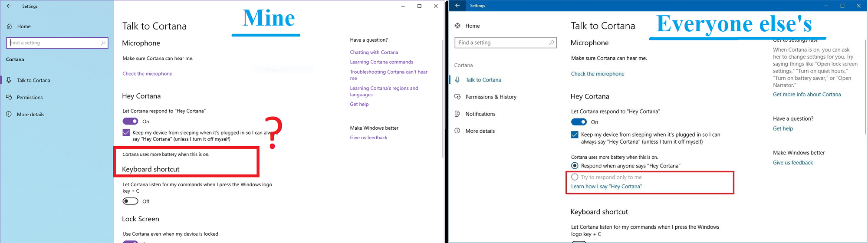Select Try to respond only to me radio
The height and width of the screenshot is (243, 868).
575,177
